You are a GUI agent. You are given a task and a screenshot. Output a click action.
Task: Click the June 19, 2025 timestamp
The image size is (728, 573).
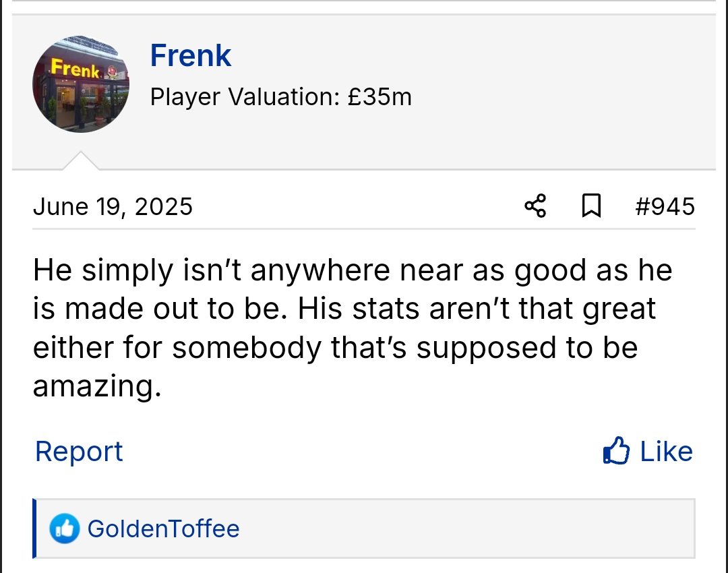(113, 206)
